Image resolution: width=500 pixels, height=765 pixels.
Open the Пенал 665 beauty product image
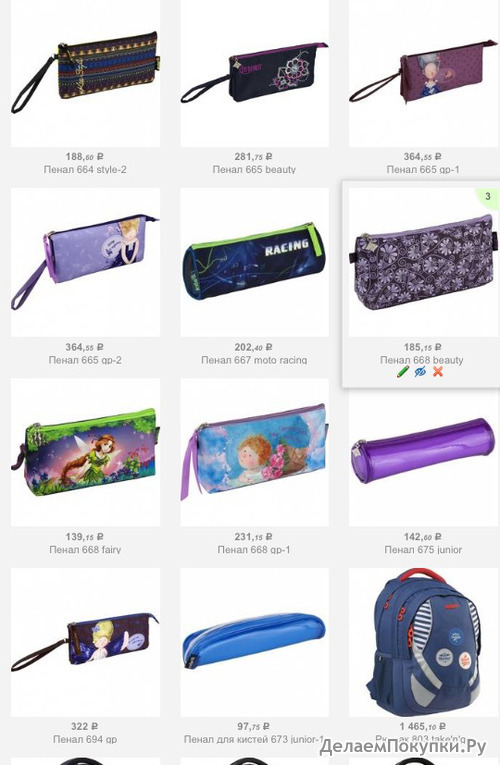click(x=254, y=73)
